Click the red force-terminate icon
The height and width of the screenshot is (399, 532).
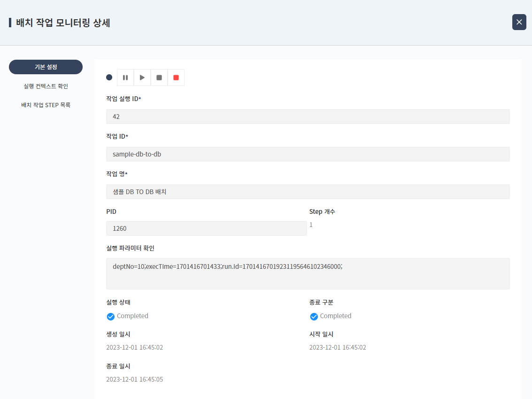[x=176, y=77]
